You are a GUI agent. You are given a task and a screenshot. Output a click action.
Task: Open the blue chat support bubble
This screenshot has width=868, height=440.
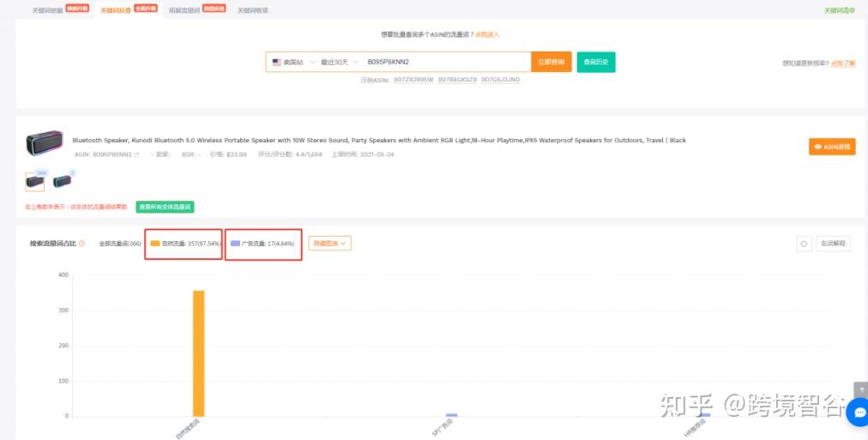859,413
